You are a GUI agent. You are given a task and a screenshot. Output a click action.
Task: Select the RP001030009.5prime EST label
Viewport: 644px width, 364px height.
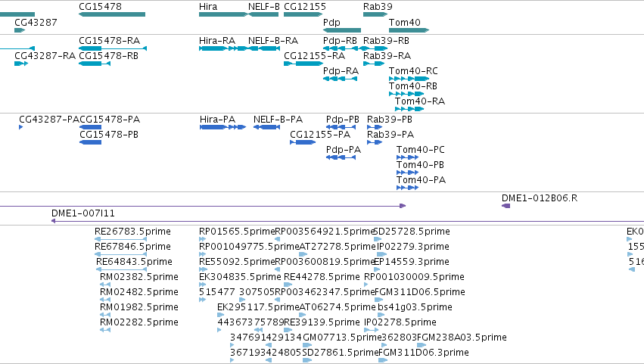(415, 277)
